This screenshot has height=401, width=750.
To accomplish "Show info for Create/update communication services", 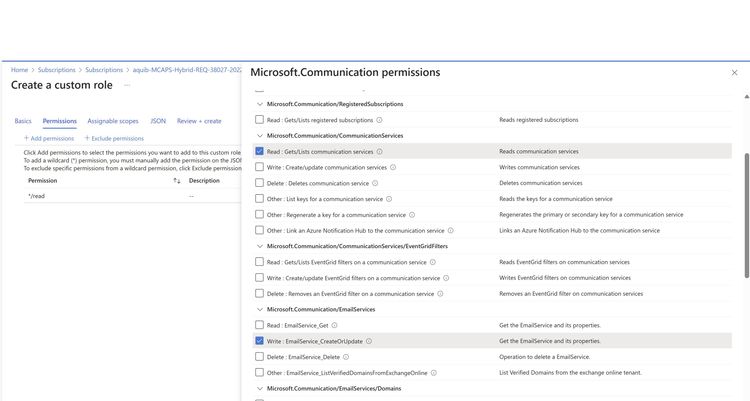I will tap(393, 167).
